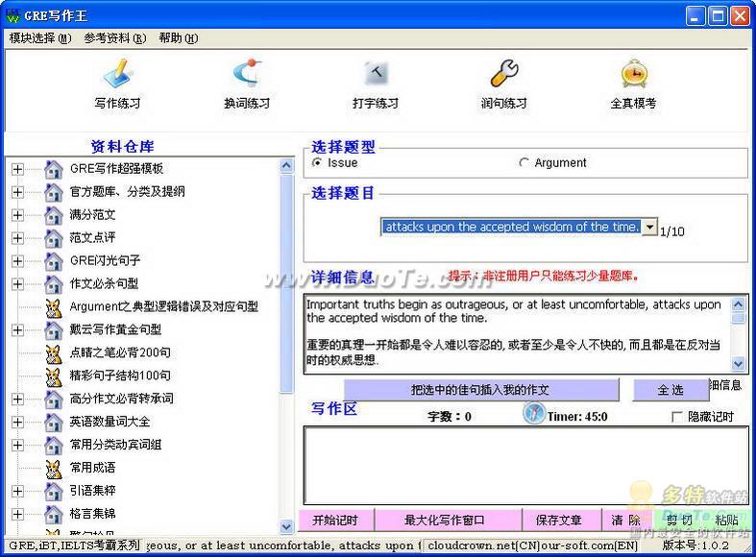Click the cloudcrown.net status bar entry
Viewport: 756px width, 557px height.
click(x=533, y=545)
